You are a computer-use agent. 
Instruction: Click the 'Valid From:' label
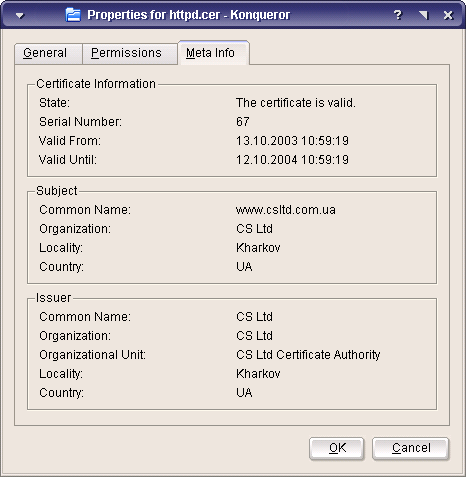pyautogui.click(x=70, y=141)
